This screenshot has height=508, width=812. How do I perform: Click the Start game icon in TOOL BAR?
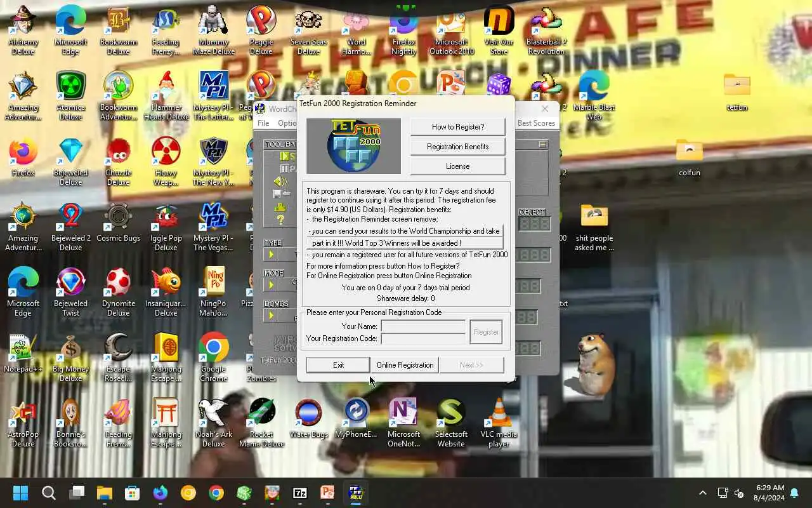(286, 156)
